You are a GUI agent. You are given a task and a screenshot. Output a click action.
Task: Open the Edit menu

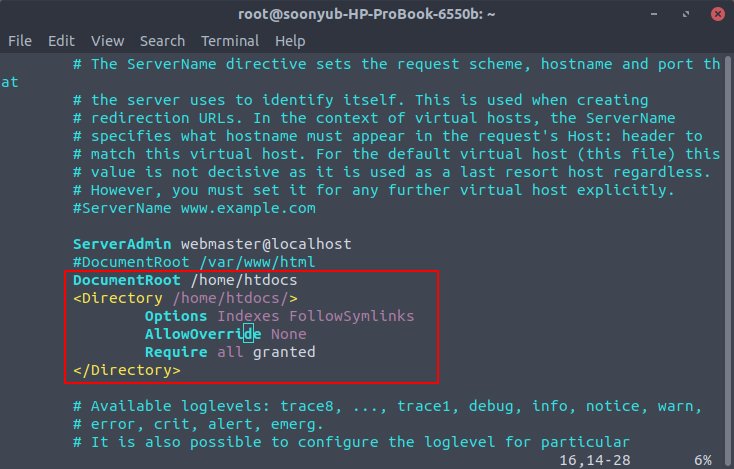61,41
